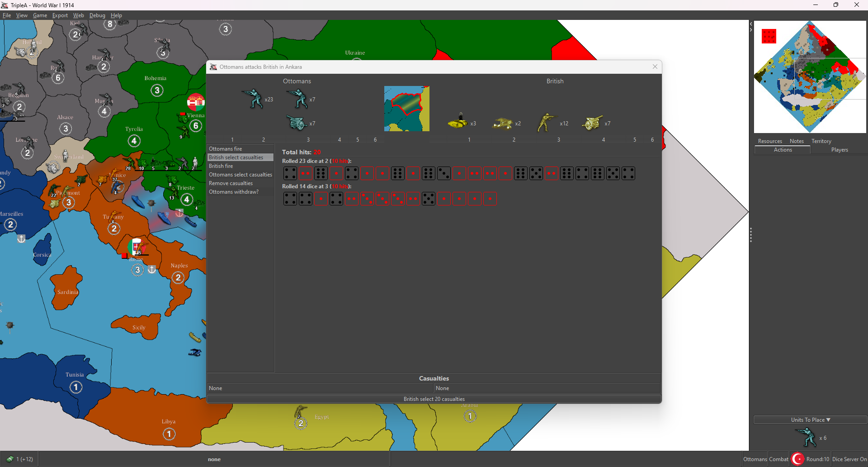Click the Casualties header in dialog
Viewport: 868px width, 467px height.
[x=434, y=378]
